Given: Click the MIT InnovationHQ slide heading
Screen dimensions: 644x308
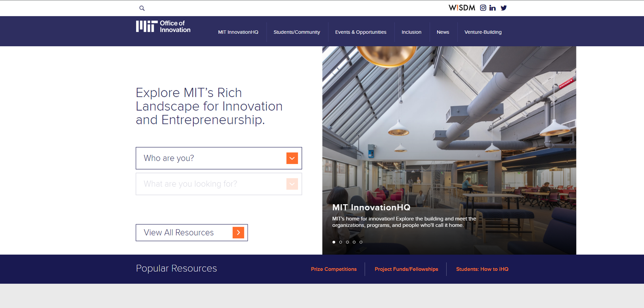Looking at the screenshot, I should (x=371, y=207).
